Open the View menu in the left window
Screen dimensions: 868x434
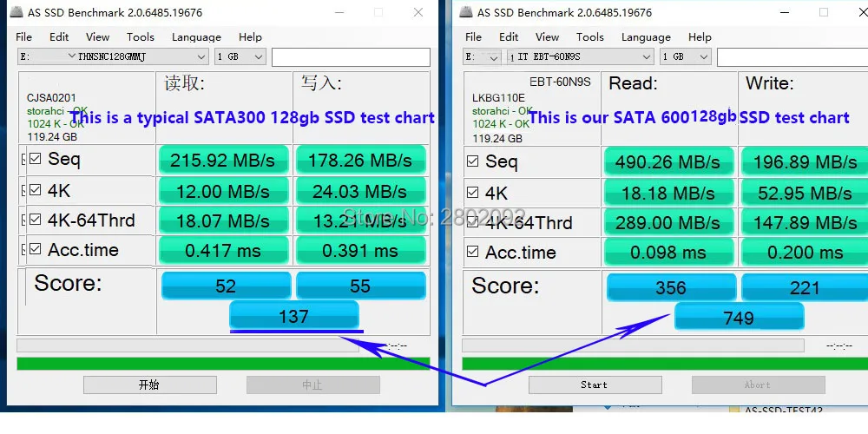[x=97, y=37]
